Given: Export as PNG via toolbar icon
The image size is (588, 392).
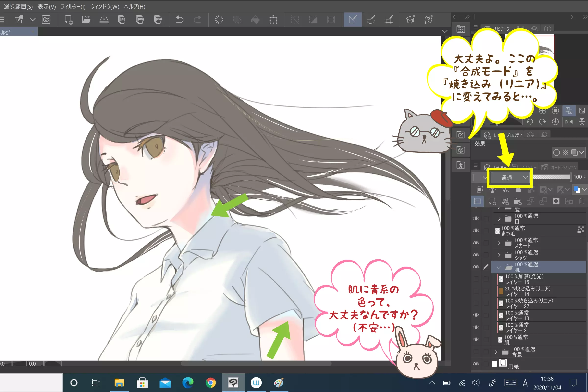Looking at the screenshot, I should coord(140,19).
